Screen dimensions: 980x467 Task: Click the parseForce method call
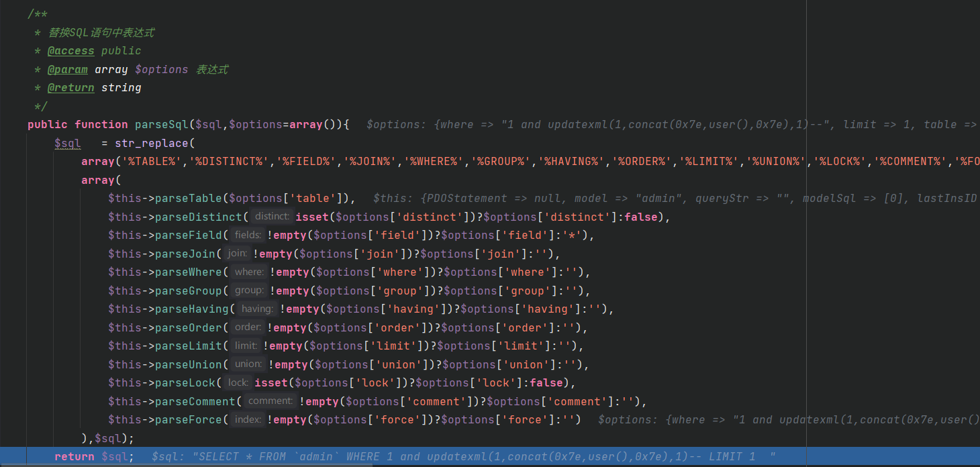click(189, 420)
